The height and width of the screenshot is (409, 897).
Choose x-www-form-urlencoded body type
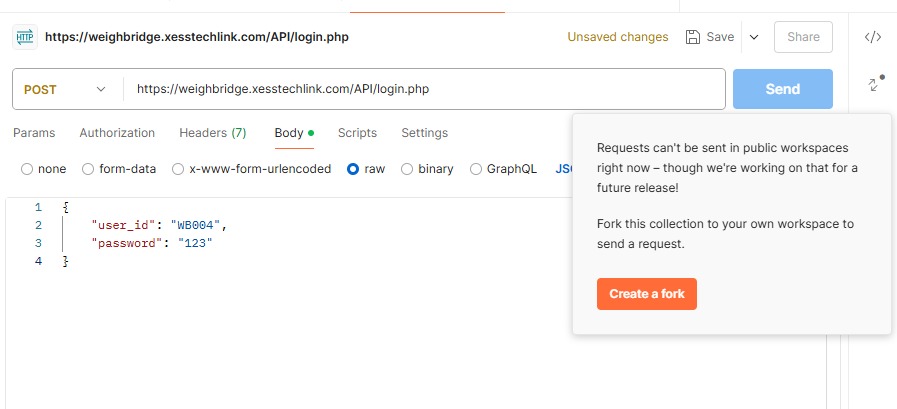178,169
